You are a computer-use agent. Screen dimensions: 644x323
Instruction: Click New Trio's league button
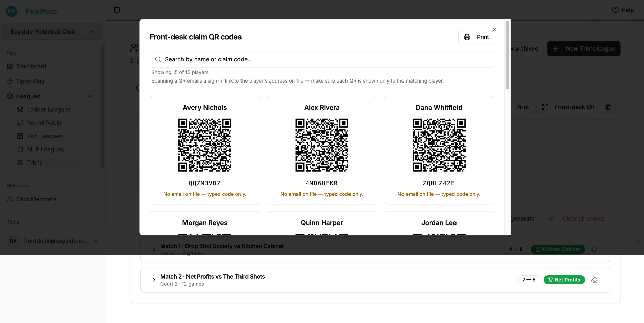click(584, 49)
